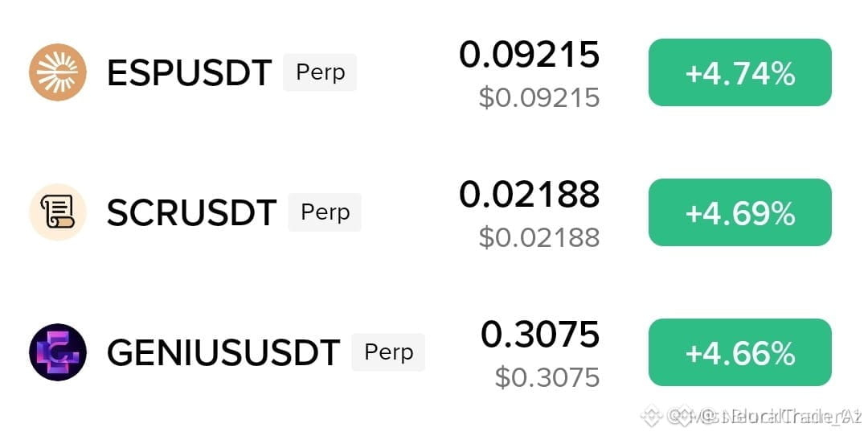
Task: Click the $0.02188 fiat price
Action: pyautogui.click(x=539, y=237)
